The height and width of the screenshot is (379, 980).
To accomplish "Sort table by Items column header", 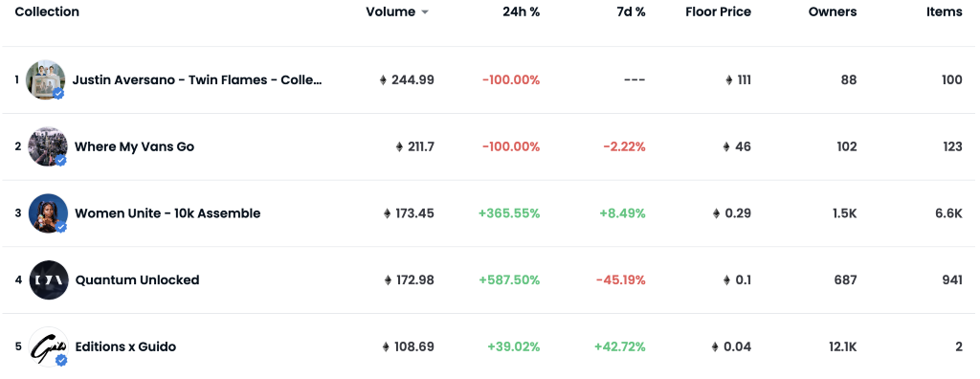I will 945,11.
